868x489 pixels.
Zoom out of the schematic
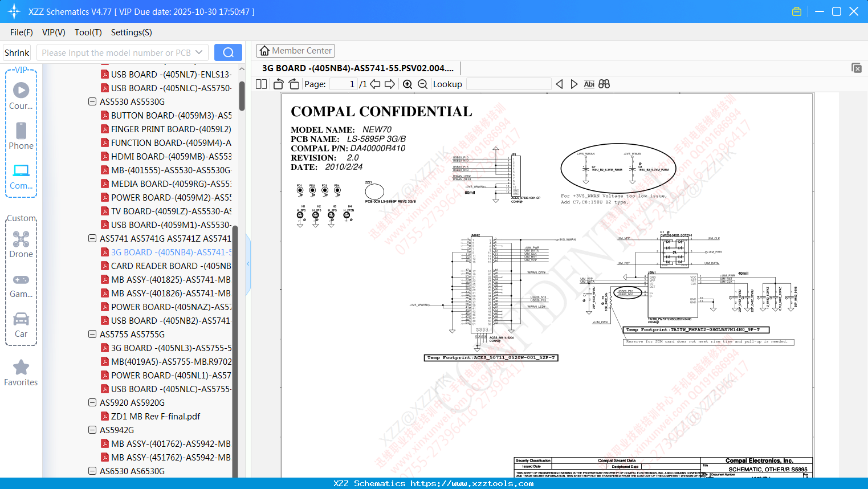(x=422, y=84)
